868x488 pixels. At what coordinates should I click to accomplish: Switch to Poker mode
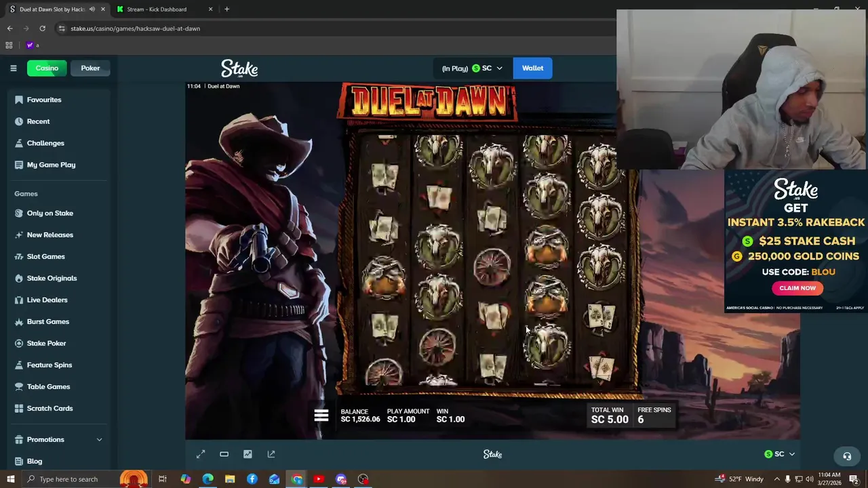pyautogui.click(x=90, y=68)
